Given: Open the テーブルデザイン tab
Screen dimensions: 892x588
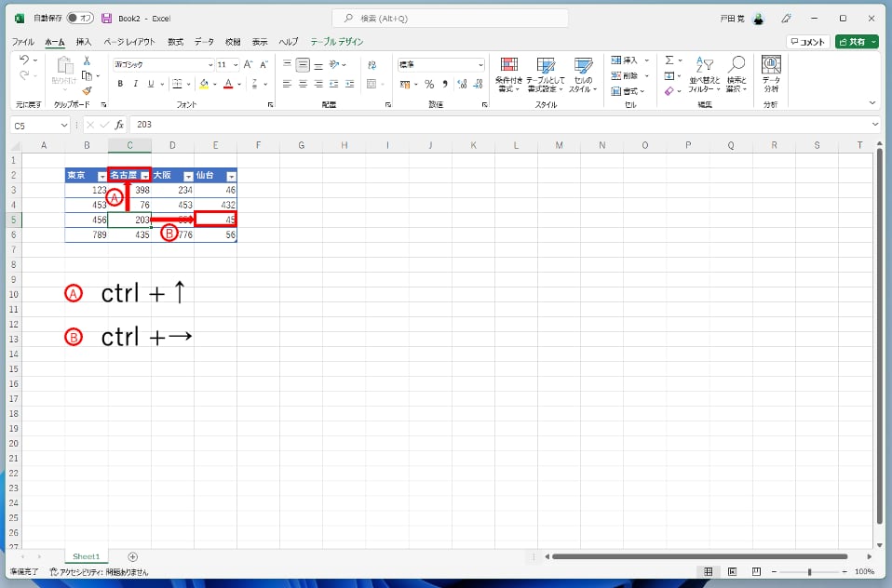Looking at the screenshot, I should pos(337,42).
